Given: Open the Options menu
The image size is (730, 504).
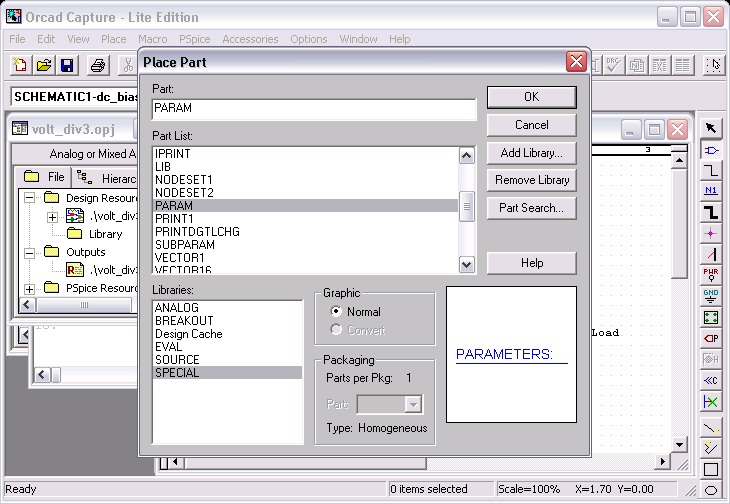Looking at the screenshot, I should pos(309,39).
